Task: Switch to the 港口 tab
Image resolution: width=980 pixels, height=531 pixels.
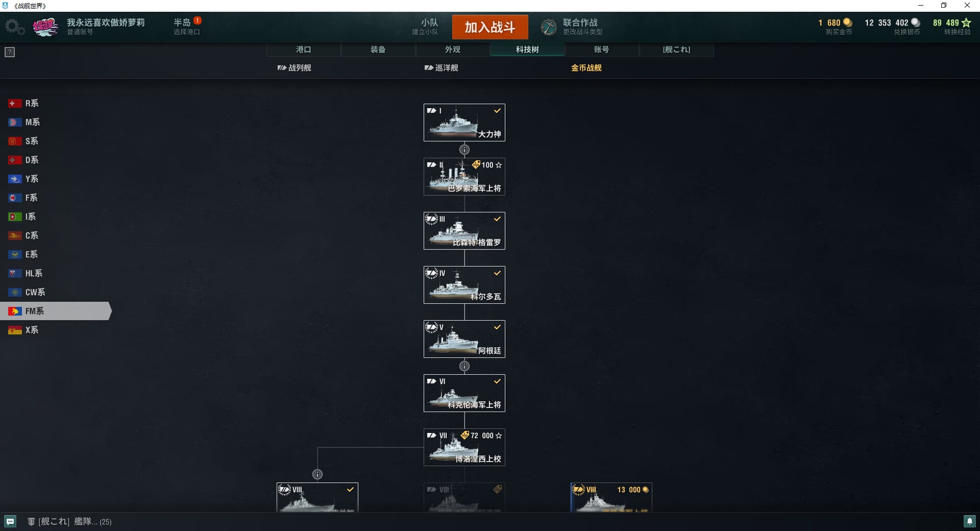Action: tap(304, 50)
